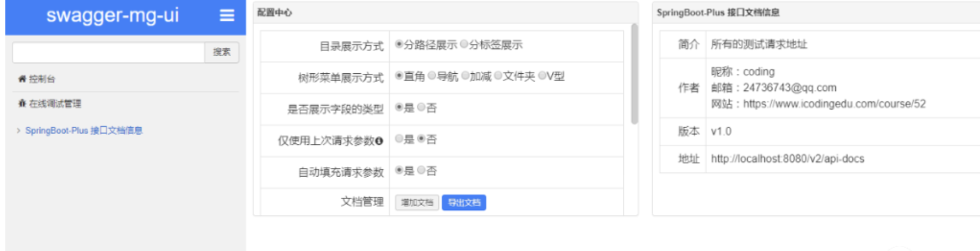Focus the sidebar search input field
The width and height of the screenshot is (980, 251).
click(108, 52)
